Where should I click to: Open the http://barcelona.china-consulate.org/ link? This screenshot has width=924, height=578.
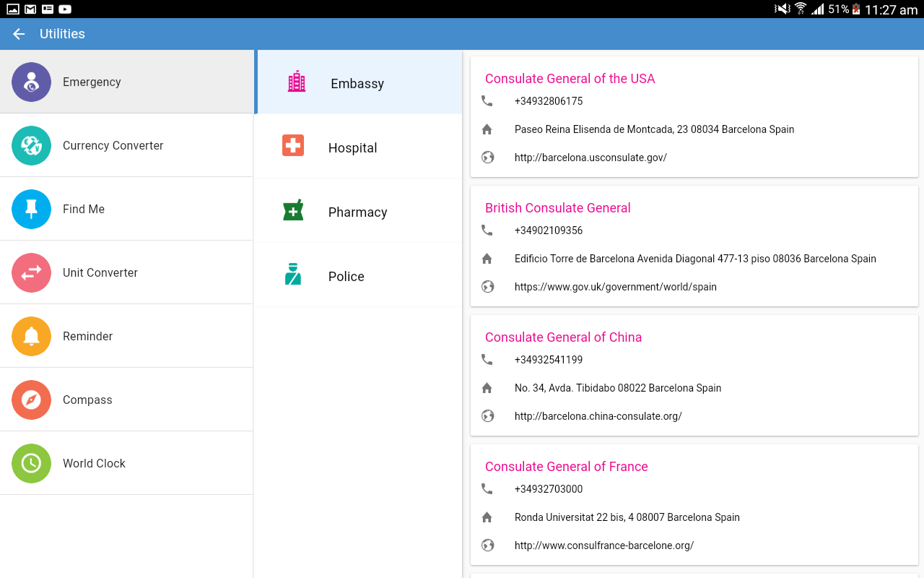598,416
